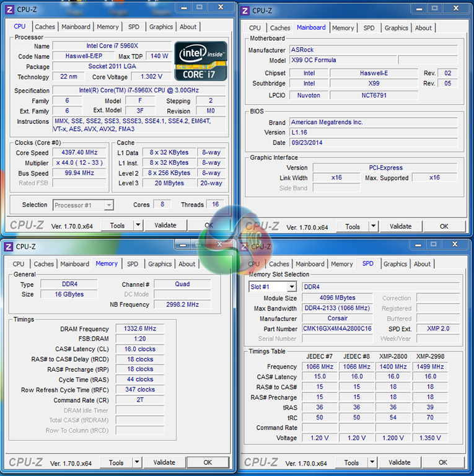Viewport: 474px width, 476px height.
Task: Switch to Caches tab in the processor window
Action: tap(45, 27)
